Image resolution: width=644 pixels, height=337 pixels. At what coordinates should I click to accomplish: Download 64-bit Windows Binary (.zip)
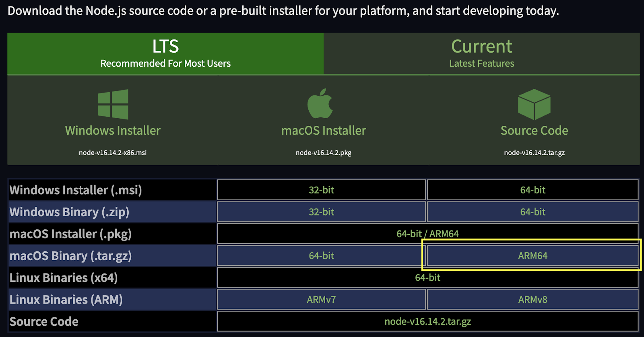point(533,212)
